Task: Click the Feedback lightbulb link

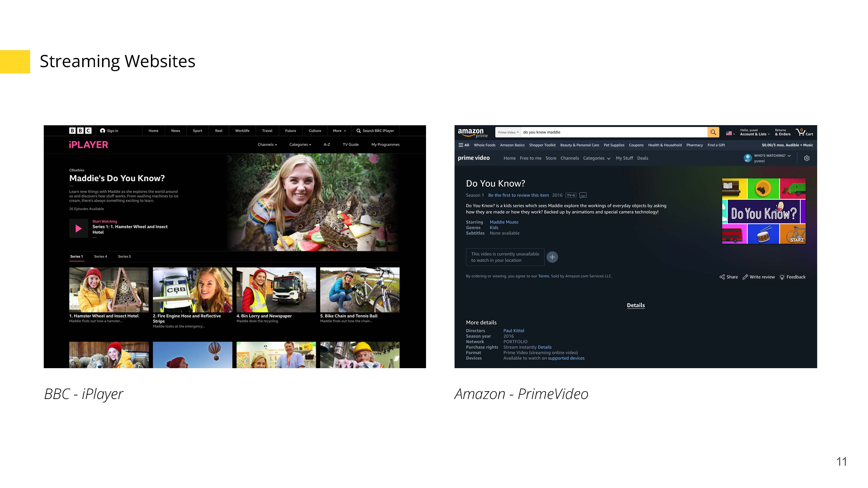Action: tap(793, 277)
